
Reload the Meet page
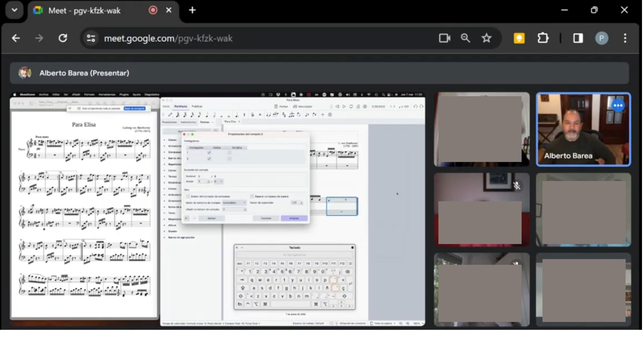[63, 38]
